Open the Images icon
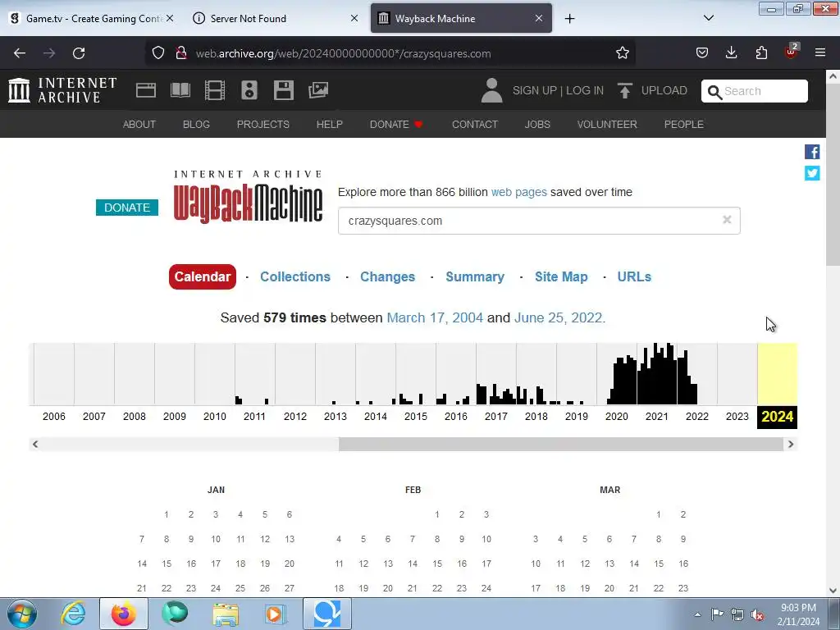The height and width of the screenshot is (630, 840). 318,90
